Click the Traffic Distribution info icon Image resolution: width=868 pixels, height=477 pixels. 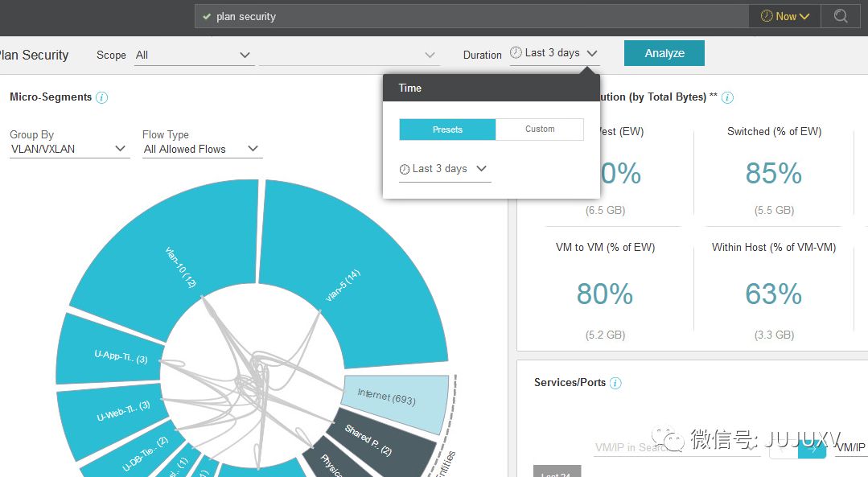728,97
